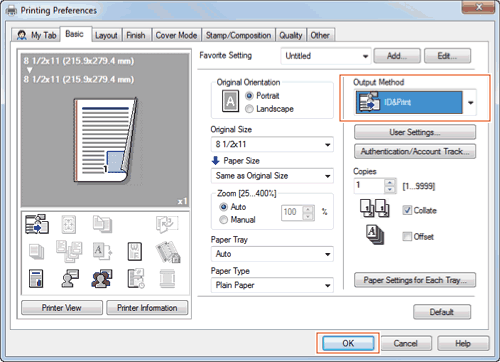Click the greyed tilted sheet with lock icon
500x362 pixels.
(x=168, y=252)
